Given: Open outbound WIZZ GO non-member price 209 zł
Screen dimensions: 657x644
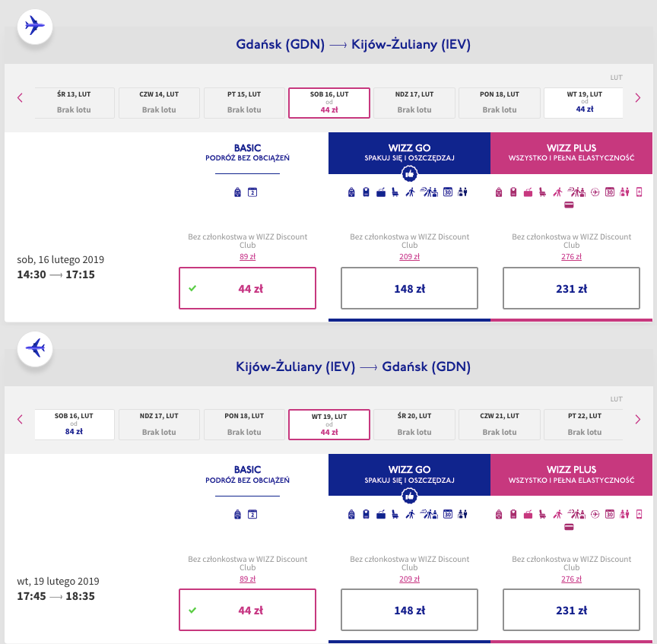Looking at the screenshot, I should coord(409,256).
